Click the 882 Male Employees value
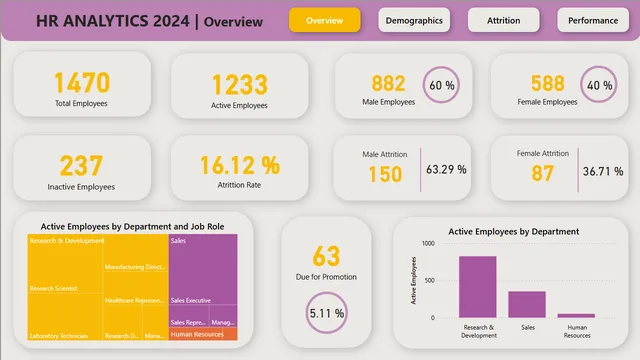This screenshot has height=360, width=640. click(x=388, y=83)
